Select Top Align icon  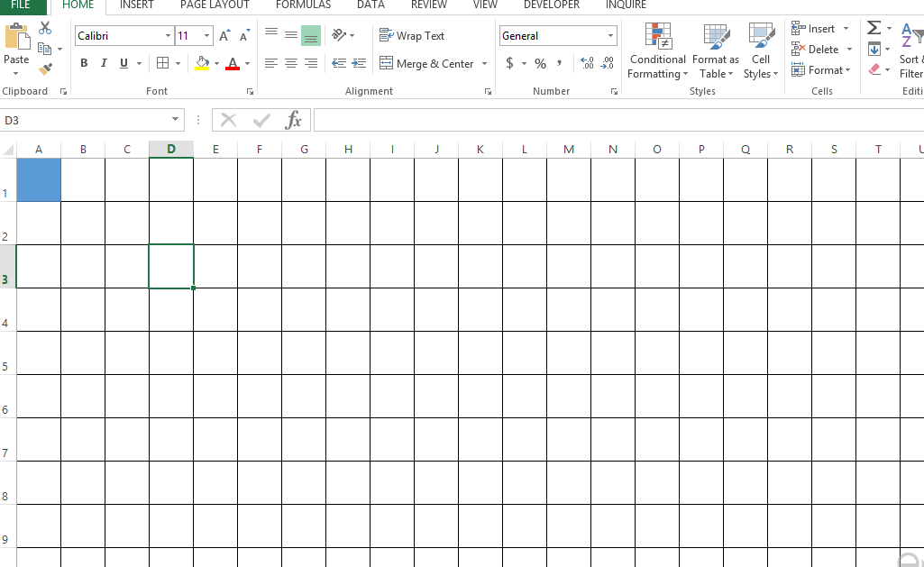coord(271,35)
